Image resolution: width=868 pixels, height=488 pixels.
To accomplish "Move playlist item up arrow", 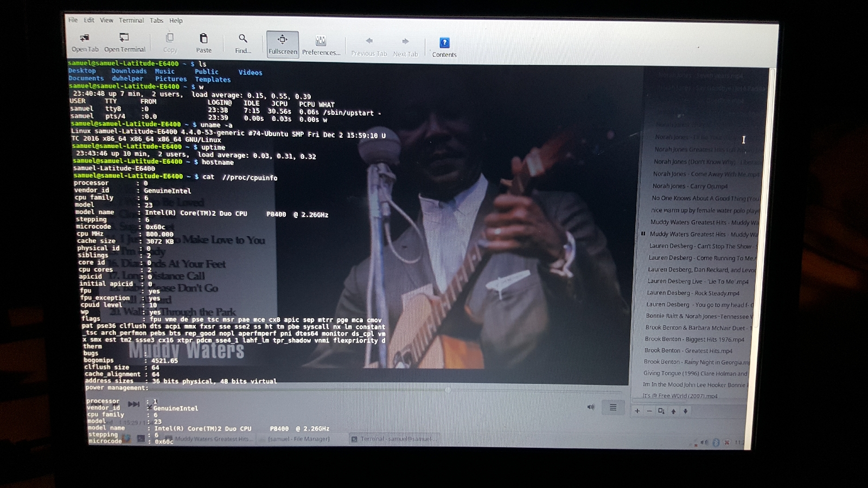I will 673,411.
